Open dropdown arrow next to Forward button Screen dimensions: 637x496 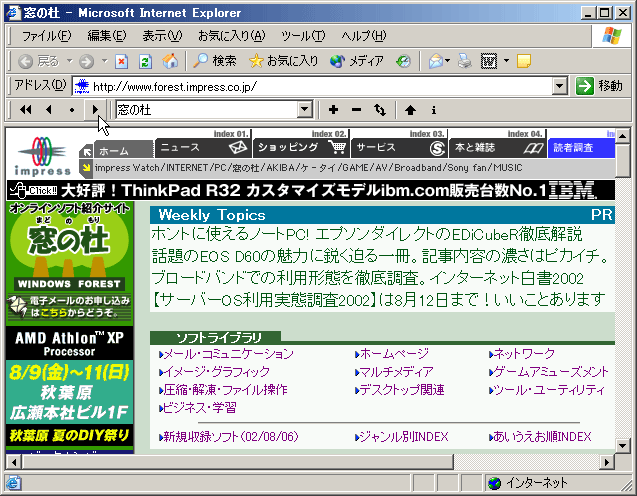[x=104, y=61]
